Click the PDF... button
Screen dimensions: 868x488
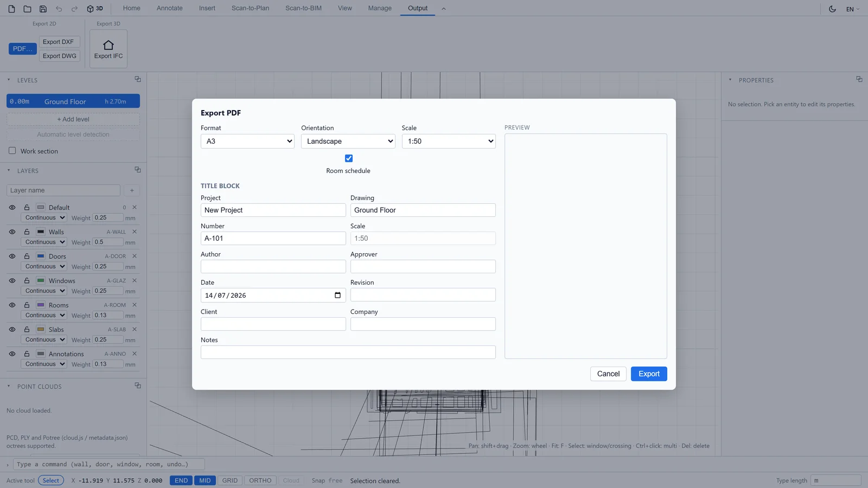pyautogui.click(x=23, y=49)
